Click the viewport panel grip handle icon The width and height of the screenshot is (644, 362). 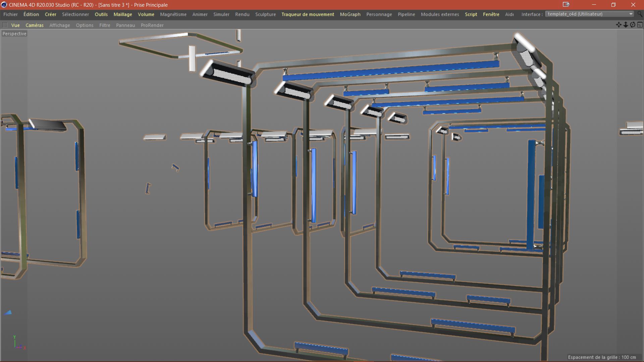(x=5, y=25)
